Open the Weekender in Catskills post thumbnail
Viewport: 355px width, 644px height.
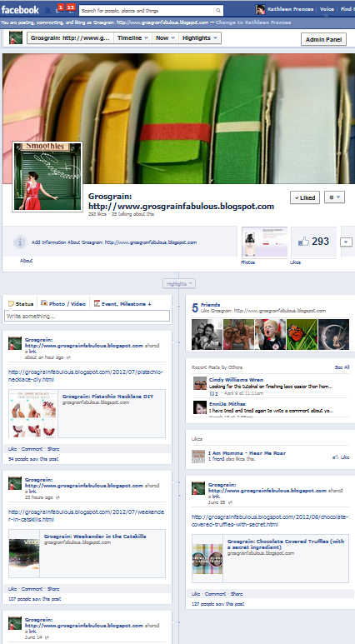pos(24,554)
